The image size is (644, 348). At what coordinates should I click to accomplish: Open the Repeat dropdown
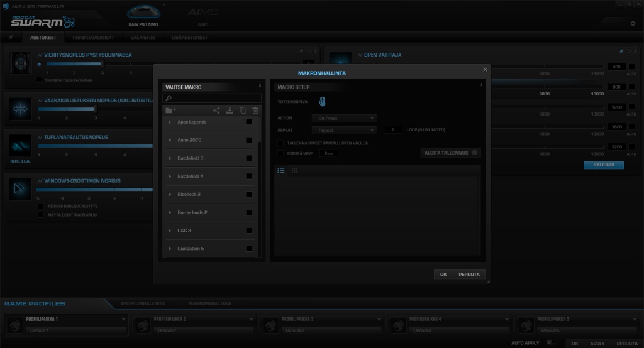click(344, 130)
